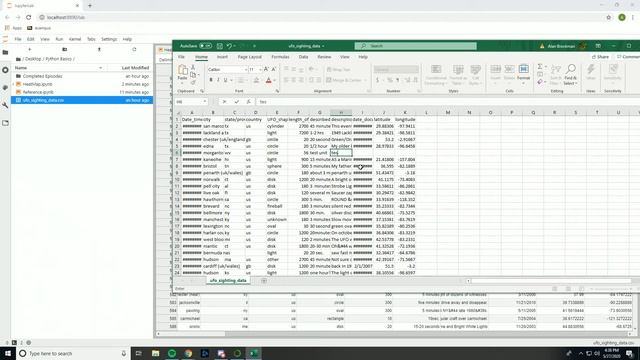Open the Data tab in Excel

tap(303, 57)
